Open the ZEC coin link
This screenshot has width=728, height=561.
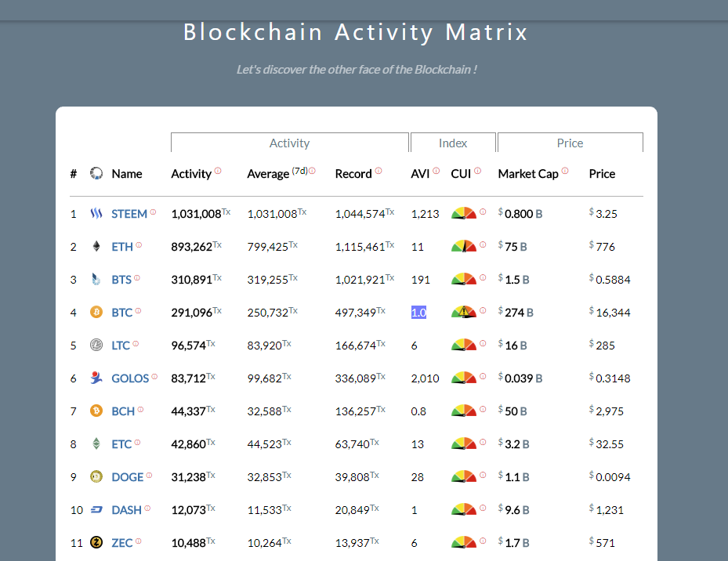122,543
